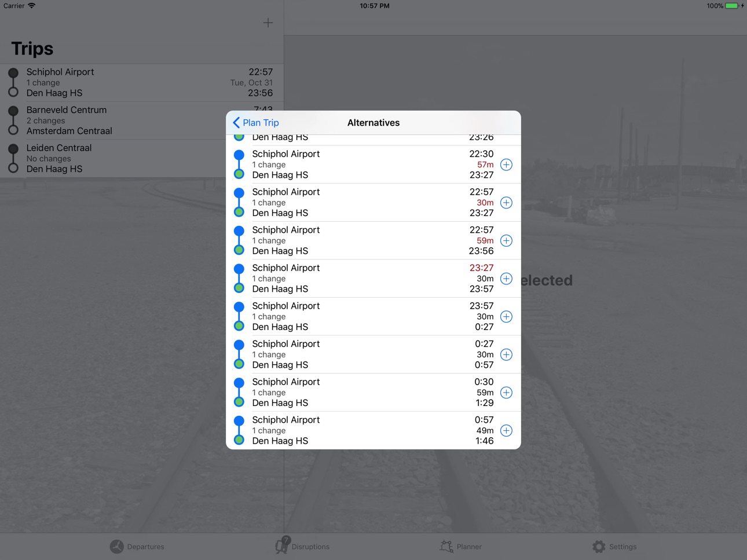Open the alternative with 49m duration
Viewport: 747px width, 560px height.
(373, 430)
